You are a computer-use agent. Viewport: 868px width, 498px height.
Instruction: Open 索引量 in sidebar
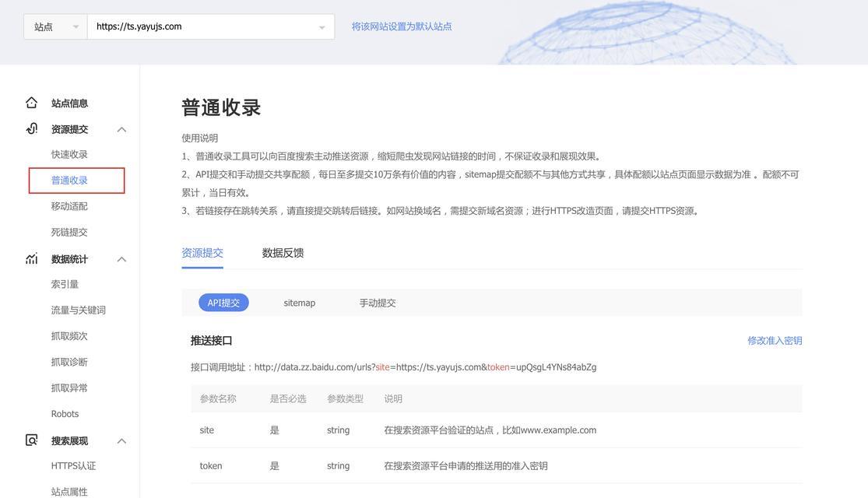point(65,285)
